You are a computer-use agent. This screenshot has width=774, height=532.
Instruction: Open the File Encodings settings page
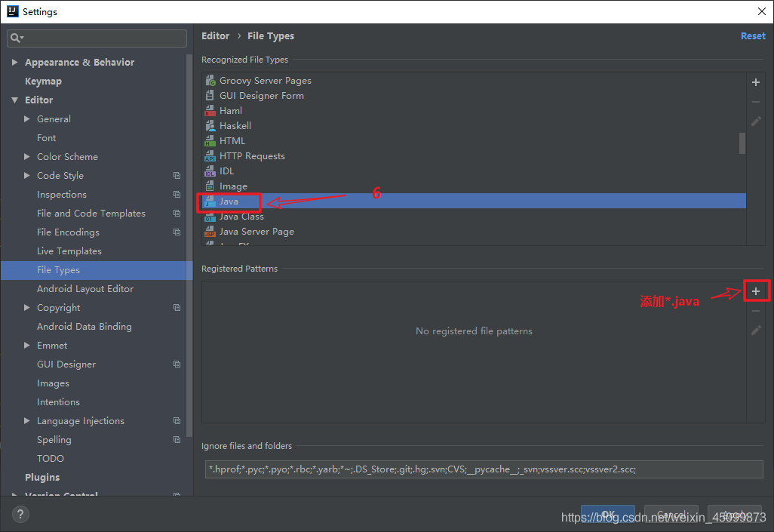tap(68, 232)
